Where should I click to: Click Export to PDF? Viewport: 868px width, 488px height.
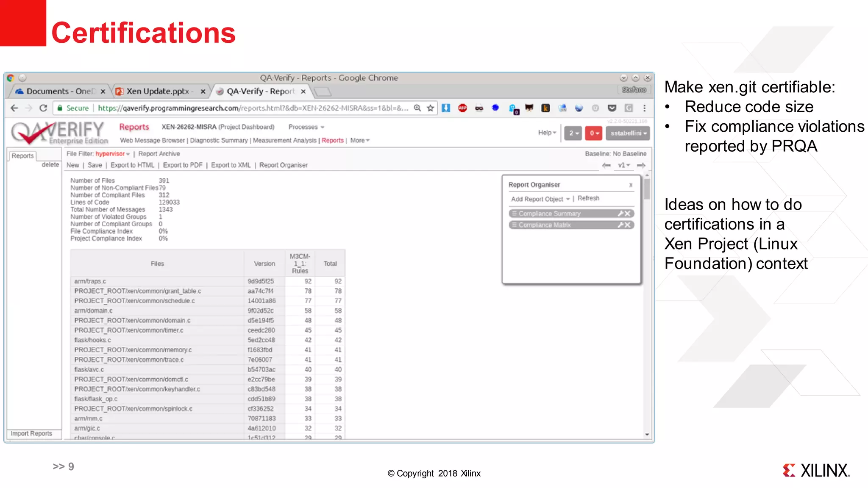click(183, 165)
